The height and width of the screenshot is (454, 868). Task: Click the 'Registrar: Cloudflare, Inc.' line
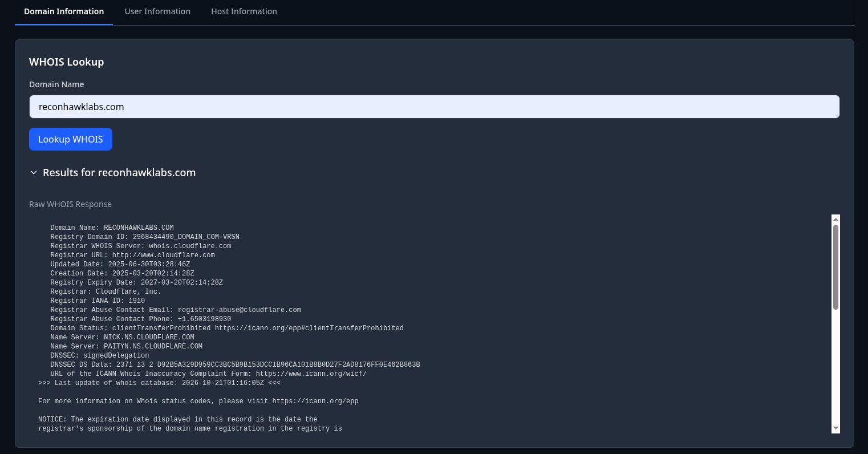click(x=106, y=291)
